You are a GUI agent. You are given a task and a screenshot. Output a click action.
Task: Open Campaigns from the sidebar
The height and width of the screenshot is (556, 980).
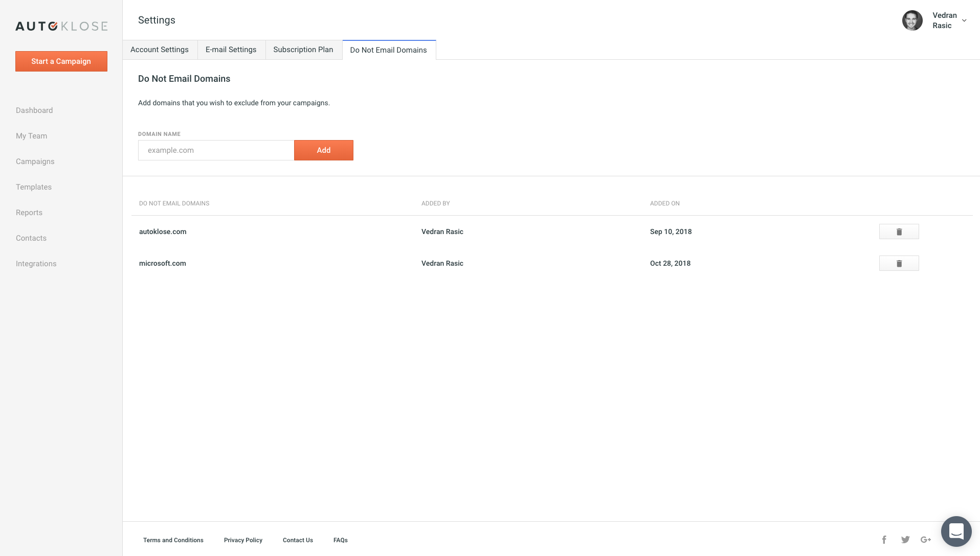[35, 161]
